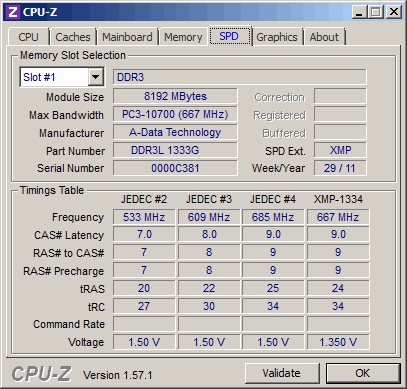Click the JEDEC #3 tRAS value 22
Screen dimensions: 407x389
pos(209,288)
